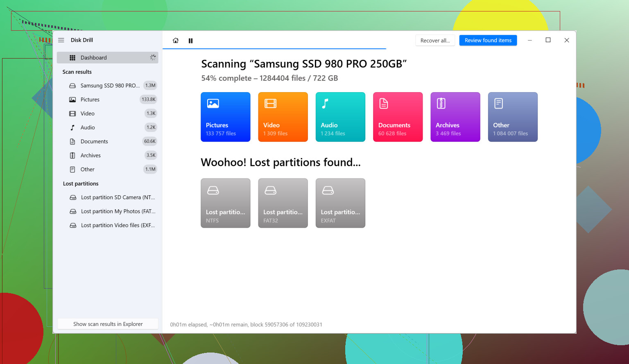Viewport: 629px width, 364px height.
Task: Open the NTFS lost partition card
Action: tap(226, 203)
